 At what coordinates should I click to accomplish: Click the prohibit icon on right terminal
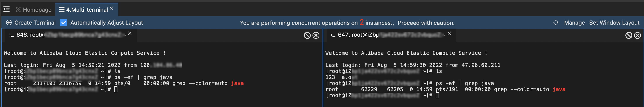pyautogui.click(x=628, y=35)
